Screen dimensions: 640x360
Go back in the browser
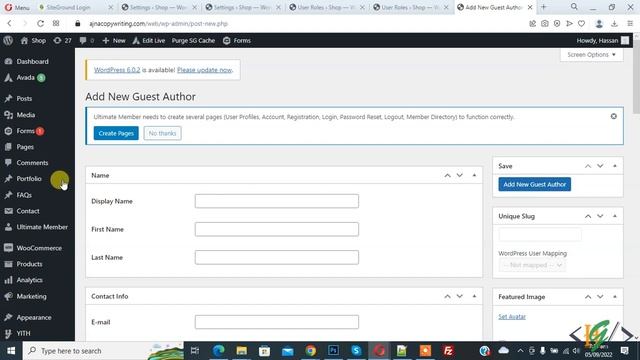coord(9,24)
